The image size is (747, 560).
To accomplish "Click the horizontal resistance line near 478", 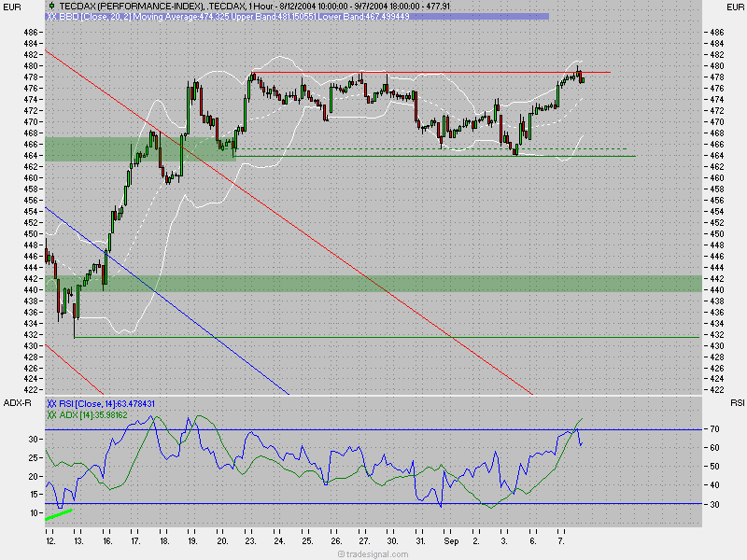I will tap(420, 72).
